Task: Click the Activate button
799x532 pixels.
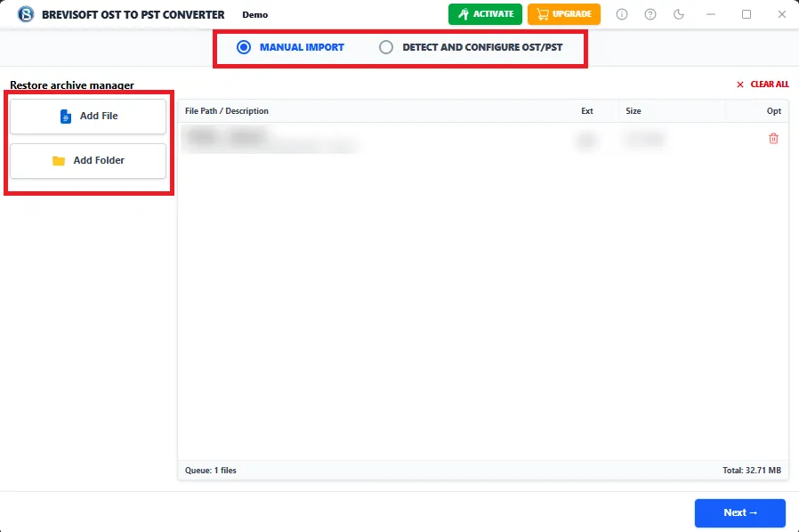Action: point(485,14)
